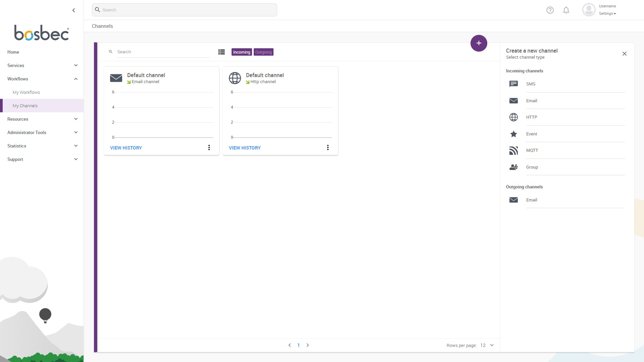Viewport: 644px width, 362px height.
Task: Collapse the Workflows menu
Action: point(42,79)
